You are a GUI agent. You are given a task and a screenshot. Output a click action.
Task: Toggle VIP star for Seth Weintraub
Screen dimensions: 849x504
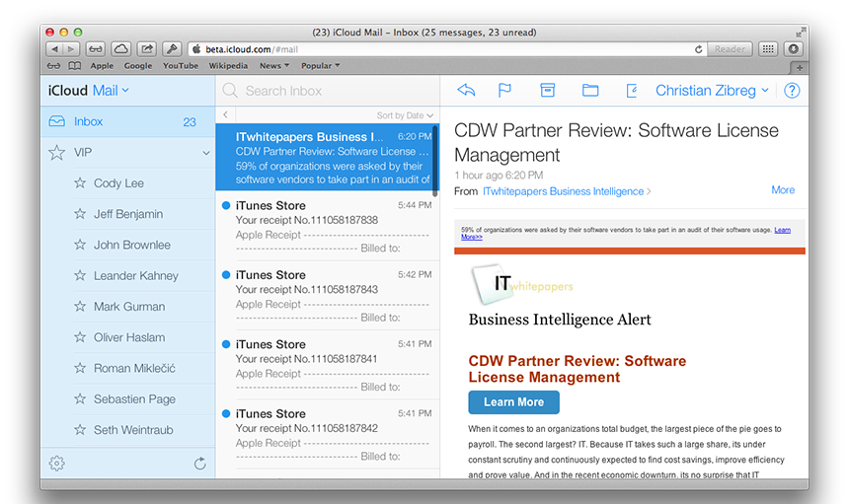[x=80, y=429]
